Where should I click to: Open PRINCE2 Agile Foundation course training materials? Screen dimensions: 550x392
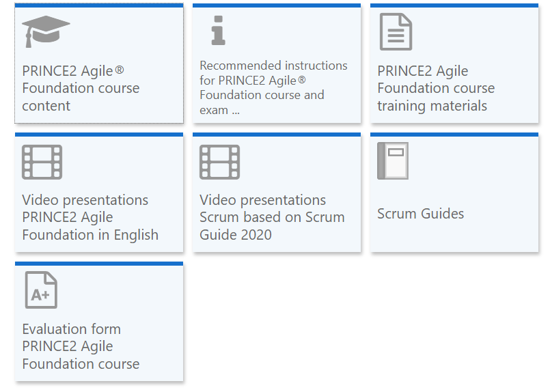pyautogui.click(x=436, y=88)
